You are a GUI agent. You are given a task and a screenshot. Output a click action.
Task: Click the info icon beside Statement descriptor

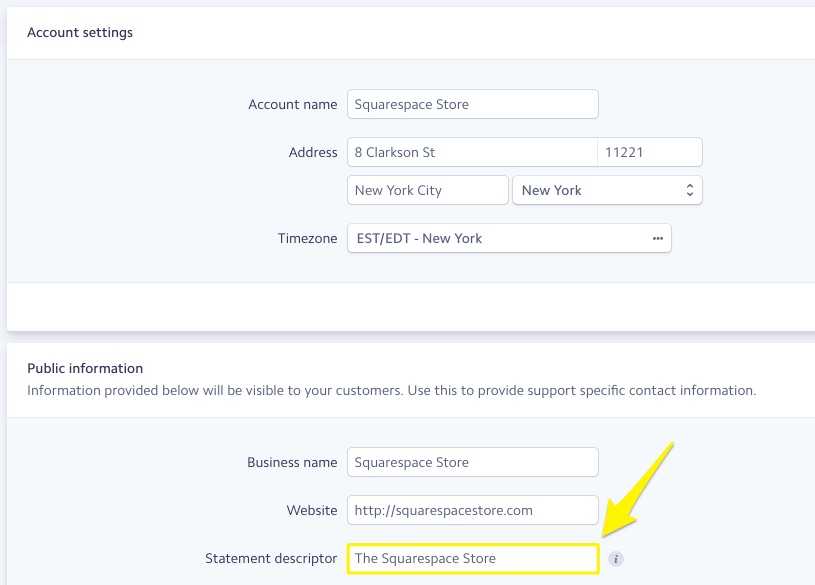click(616, 559)
